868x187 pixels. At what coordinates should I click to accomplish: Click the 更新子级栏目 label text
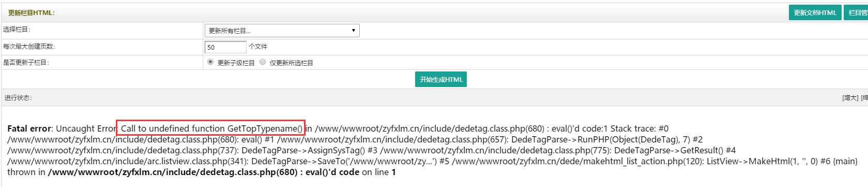click(x=236, y=63)
